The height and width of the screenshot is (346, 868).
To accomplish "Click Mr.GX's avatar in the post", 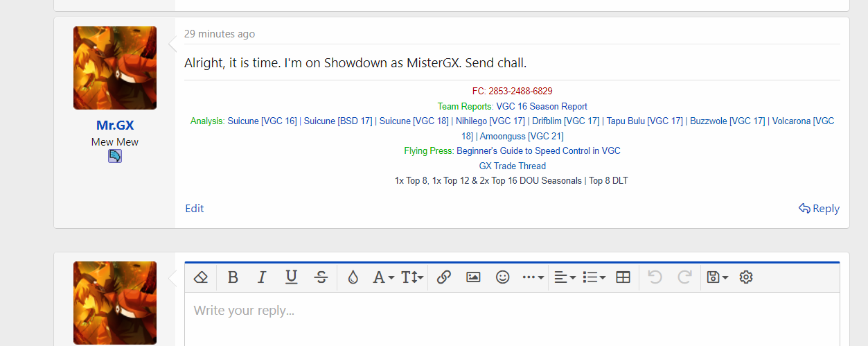I will [x=115, y=68].
